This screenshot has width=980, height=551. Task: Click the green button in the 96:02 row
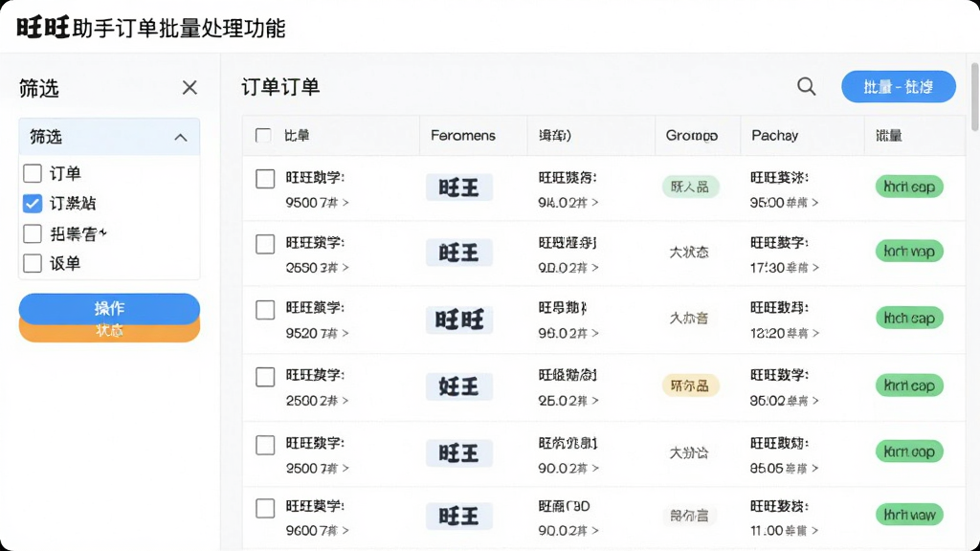pyautogui.click(x=909, y=386)
